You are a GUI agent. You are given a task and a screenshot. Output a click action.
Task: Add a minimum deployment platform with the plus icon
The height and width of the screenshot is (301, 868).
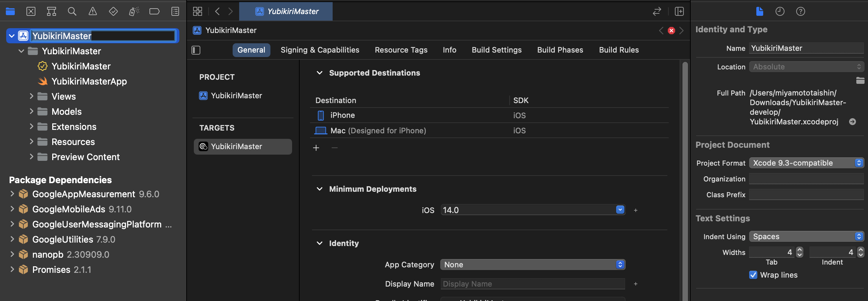(x=636, y=210)
